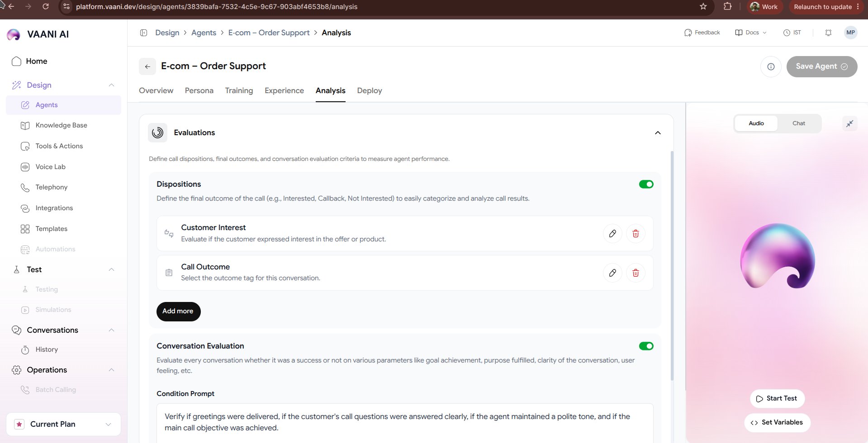Select the Experience tab

pyautogui.click(x=284, y=91)
